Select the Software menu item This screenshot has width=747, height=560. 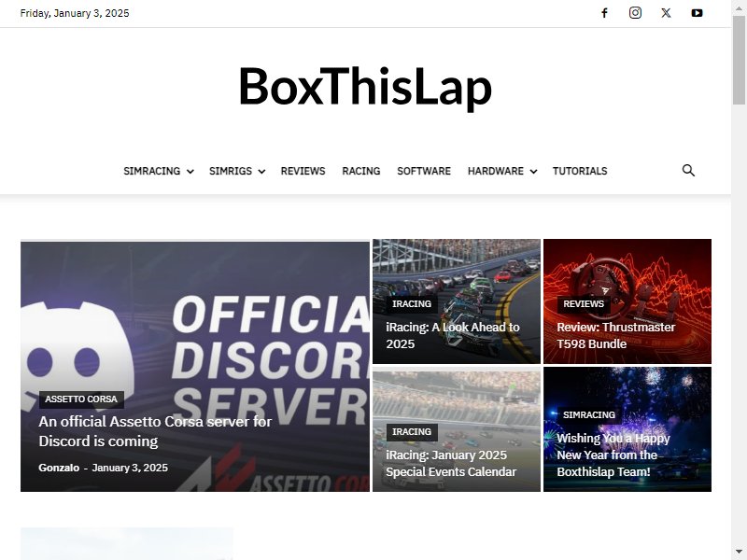tap(424, 171)
